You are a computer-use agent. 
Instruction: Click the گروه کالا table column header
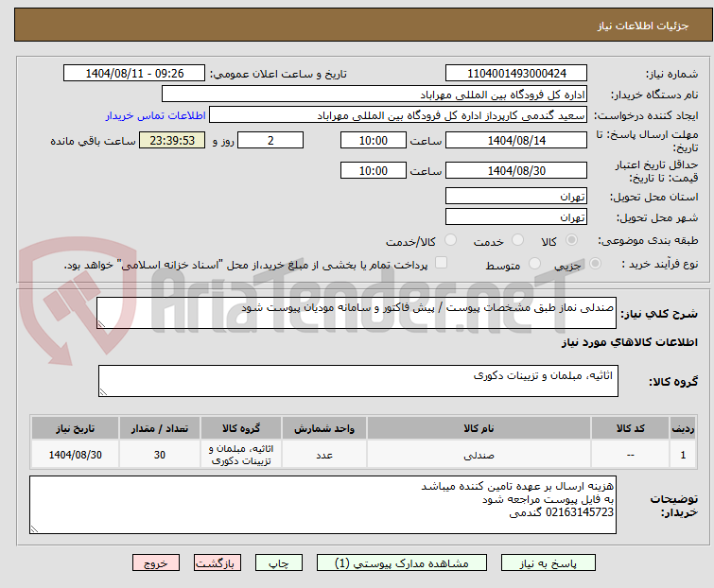[x=241, y=428]
